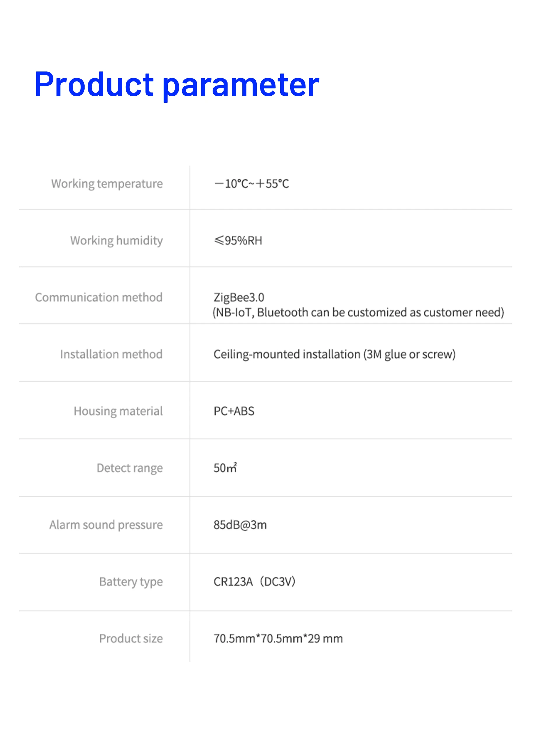
Task: Select the Battery type label
Action: click(x=131, y=582)
